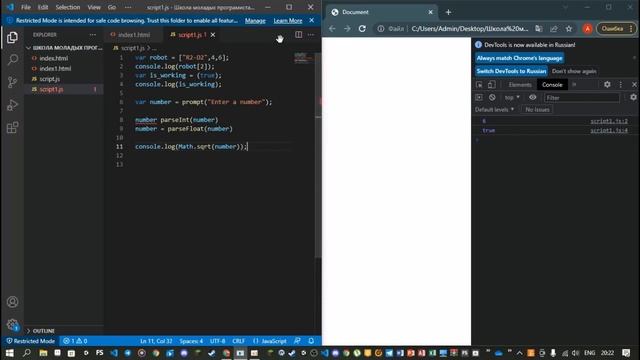This screenshot has height=360, width=640.
Task: Reload the Chrome page
Action: [x=362, y=29]
